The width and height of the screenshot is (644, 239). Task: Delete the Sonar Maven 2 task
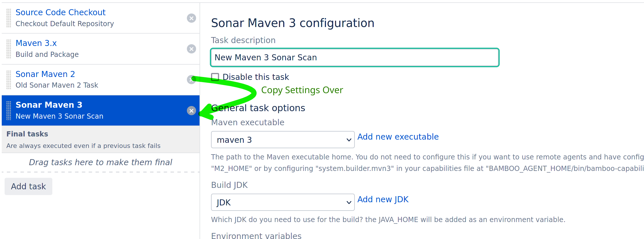(191, 80)
